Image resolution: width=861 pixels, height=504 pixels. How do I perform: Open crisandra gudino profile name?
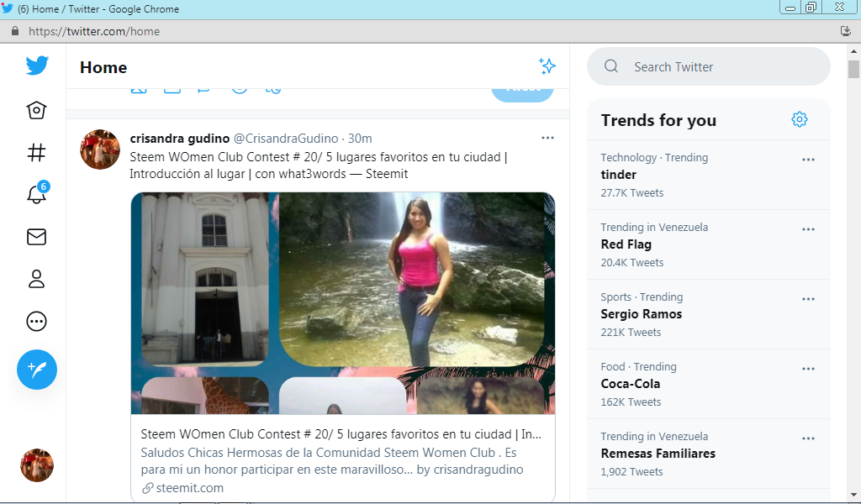coord(180,139)
